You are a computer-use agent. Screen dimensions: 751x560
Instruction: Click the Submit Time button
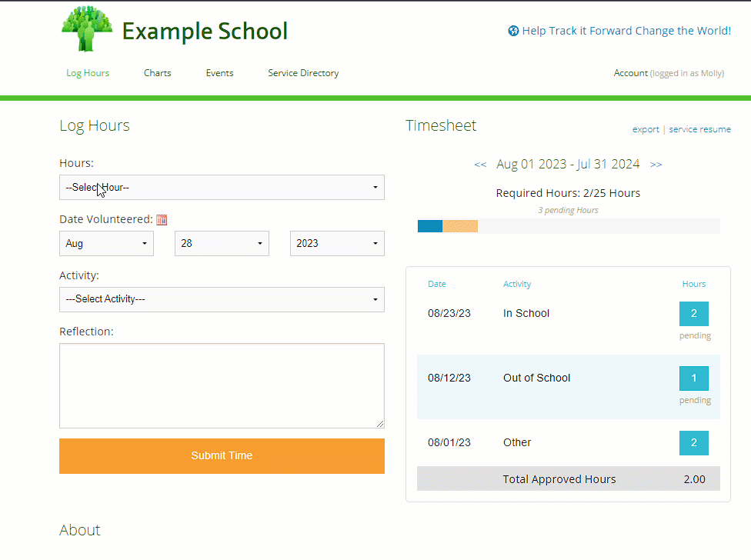tap(222, 455)
